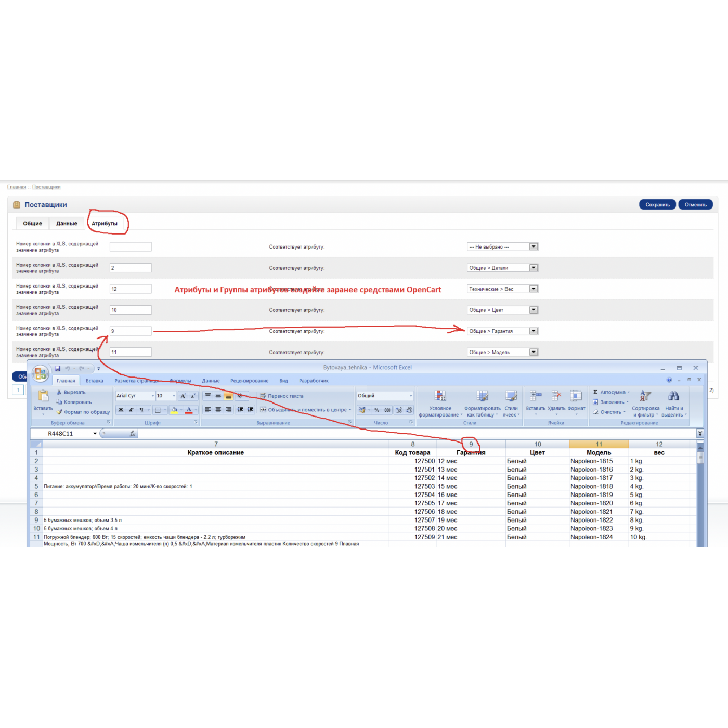Screen dimensions: 728x728
Task: Toggle italic formatting button
Action: click(x=131, y=410)
